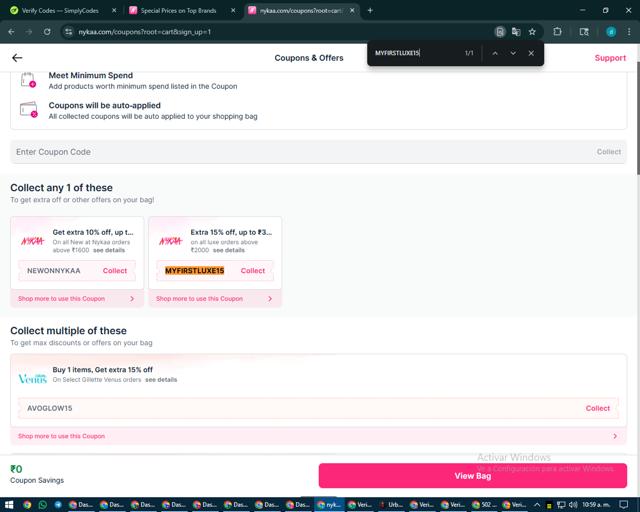Close the Special Prices tab
This screenshot has height=512, width=640.
click(233, 11)
